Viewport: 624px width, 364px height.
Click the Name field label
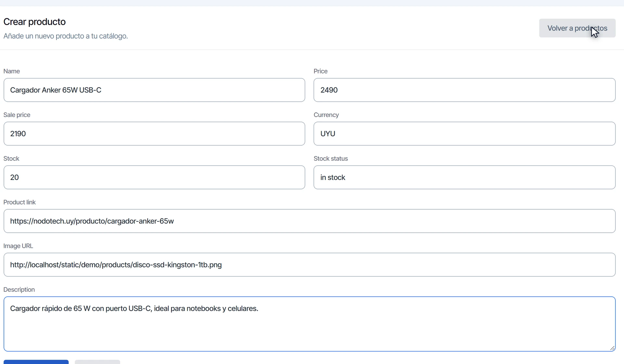(x=12, y=71)
